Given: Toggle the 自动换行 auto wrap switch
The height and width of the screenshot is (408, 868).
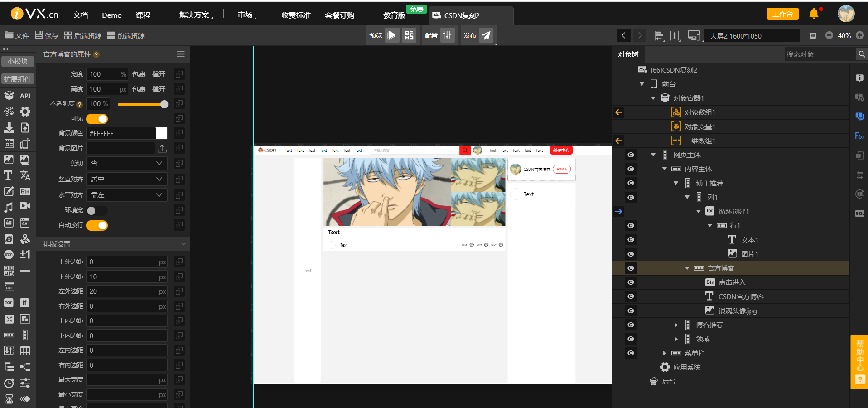Looking at the screenshot, I should click(x=97, y=225).
